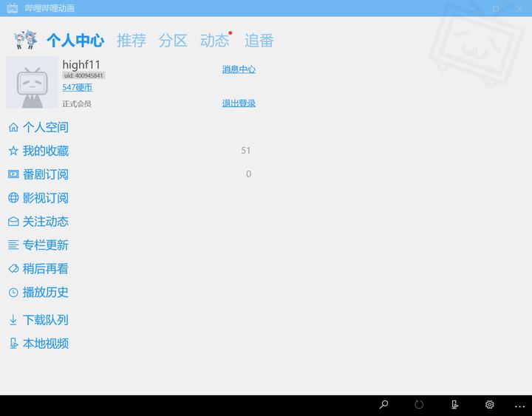
Task: Open 稍后再看 watch later list
Action: coord(46,269)
